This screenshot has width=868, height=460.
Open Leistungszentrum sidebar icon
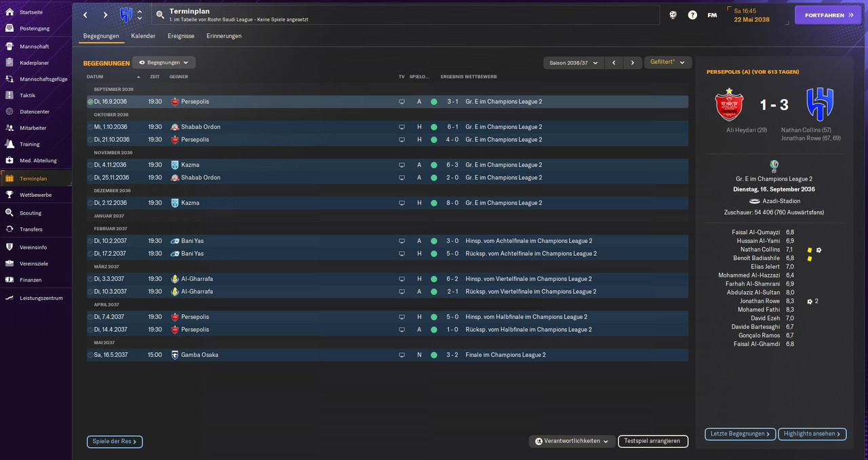9,298
